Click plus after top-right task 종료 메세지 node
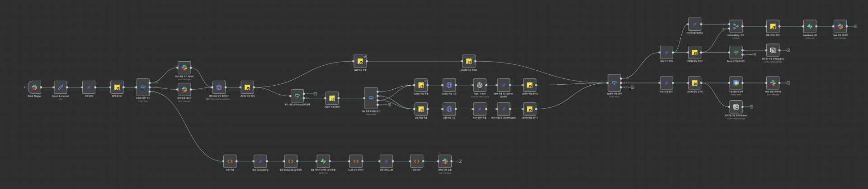 [x=855, y=26]
